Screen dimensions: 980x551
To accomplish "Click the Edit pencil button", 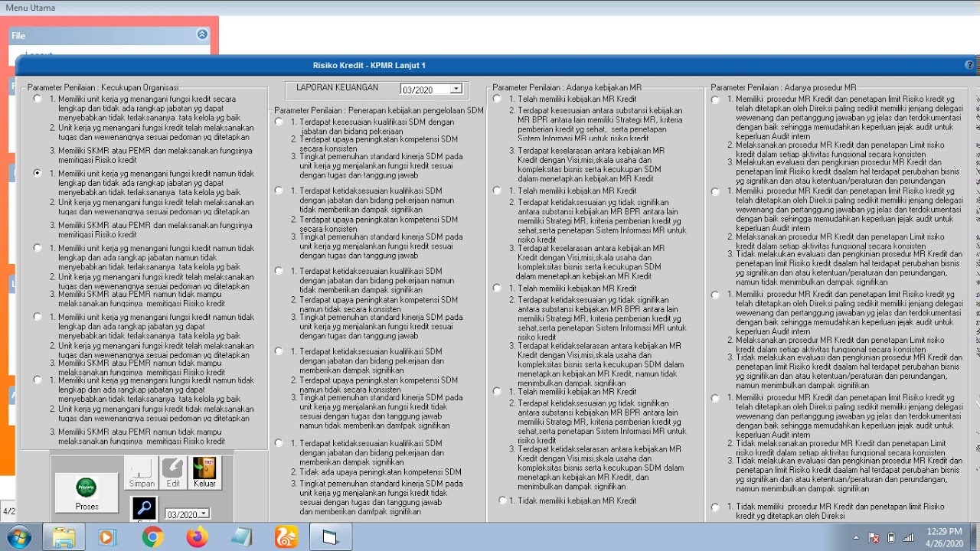I will (173, 472).
